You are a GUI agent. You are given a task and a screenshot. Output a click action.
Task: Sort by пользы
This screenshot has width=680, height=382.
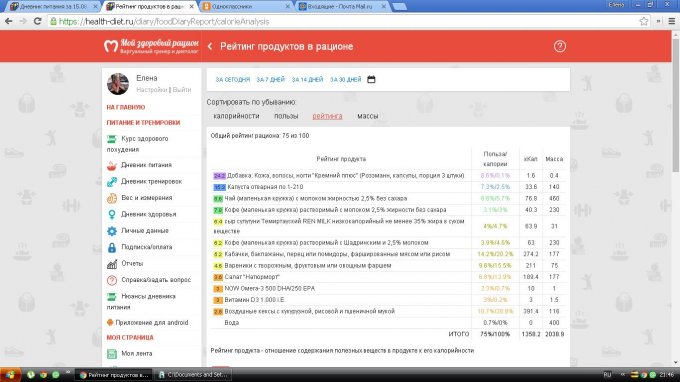pyautogui.click(x=286, y=116)
